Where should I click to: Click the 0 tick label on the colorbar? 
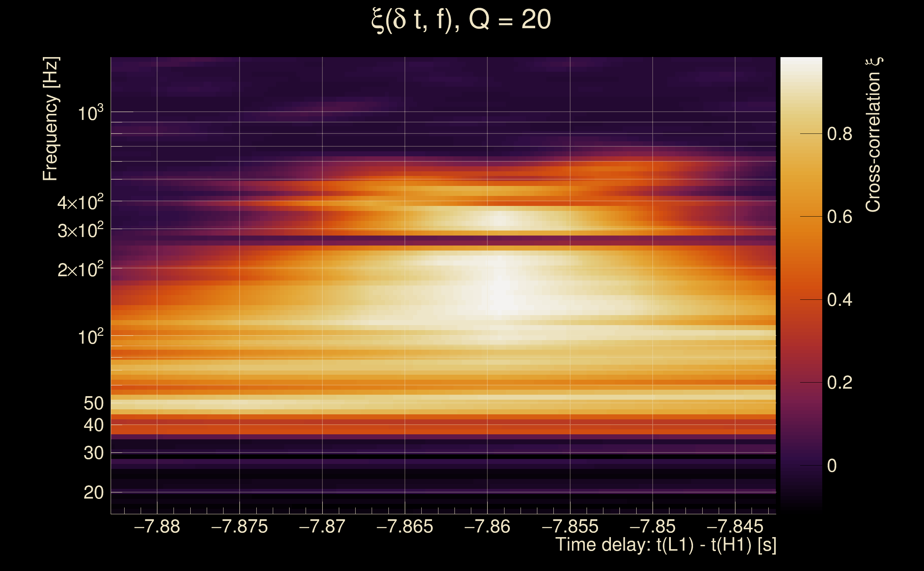coord(832,466)
